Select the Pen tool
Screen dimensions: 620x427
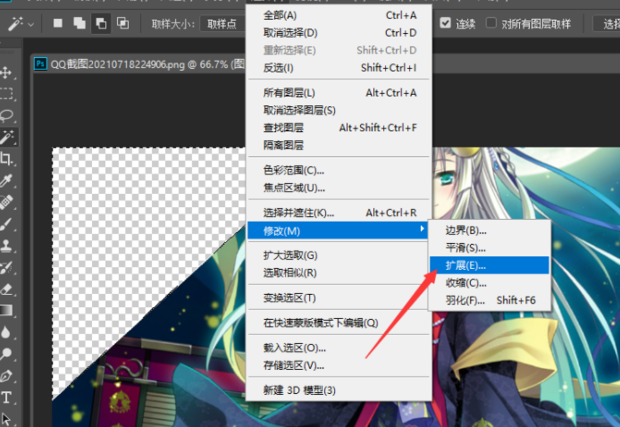coord(6,376)
